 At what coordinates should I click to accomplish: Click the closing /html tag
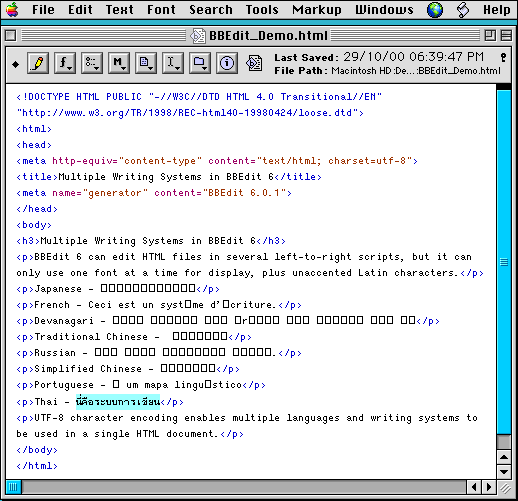(x=37, y=466)
